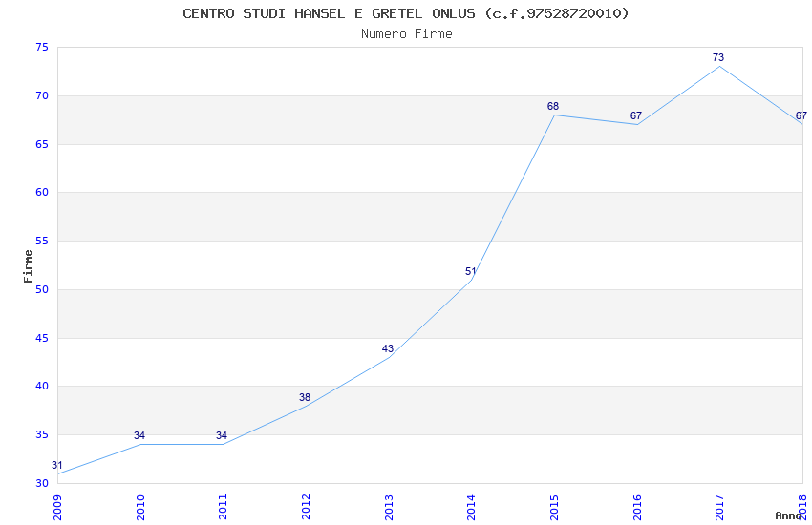
Task: Click the Firme y-axis label
Action: [x=28, y=266]
